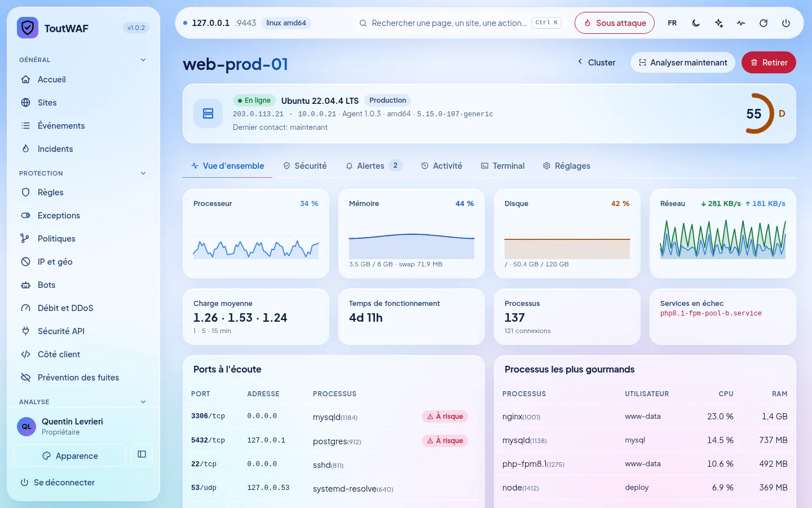Screen dimensions: 812x508
Task: Click the À risque badge for mysqld
Action: pos(445,417)
